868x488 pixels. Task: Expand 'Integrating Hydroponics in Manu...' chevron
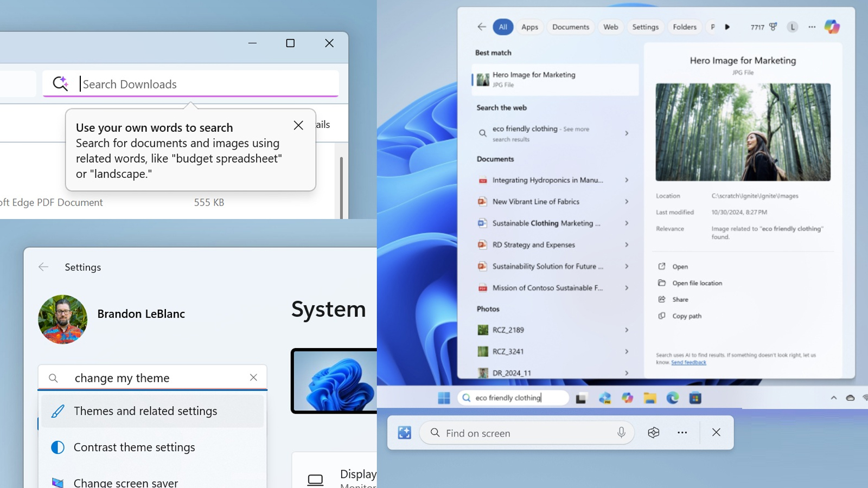pyautogui.click(x=627, y=180)
